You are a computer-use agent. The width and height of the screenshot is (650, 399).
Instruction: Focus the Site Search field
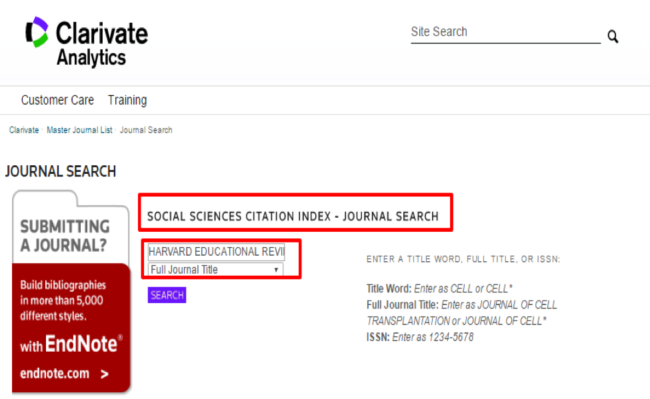coord(505,32)
